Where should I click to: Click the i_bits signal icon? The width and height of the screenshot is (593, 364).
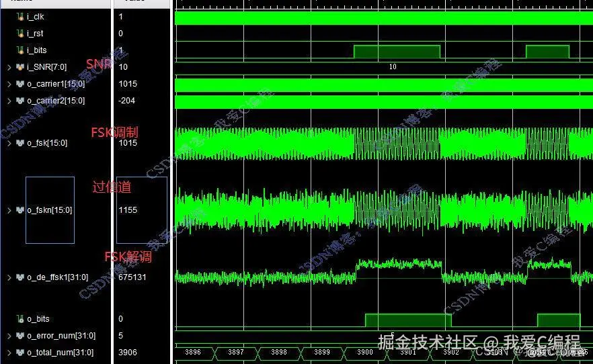[x=20, y=50]
